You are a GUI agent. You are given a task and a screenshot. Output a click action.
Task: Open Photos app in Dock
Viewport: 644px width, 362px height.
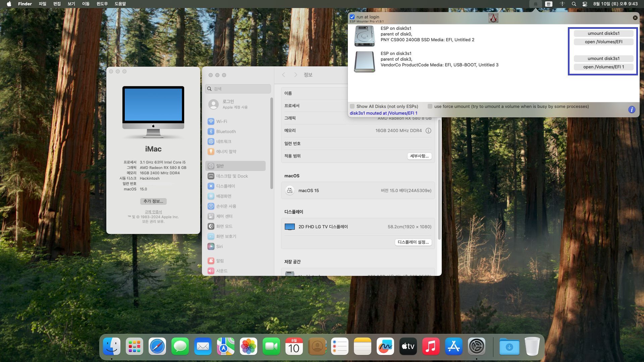(249, 346)
